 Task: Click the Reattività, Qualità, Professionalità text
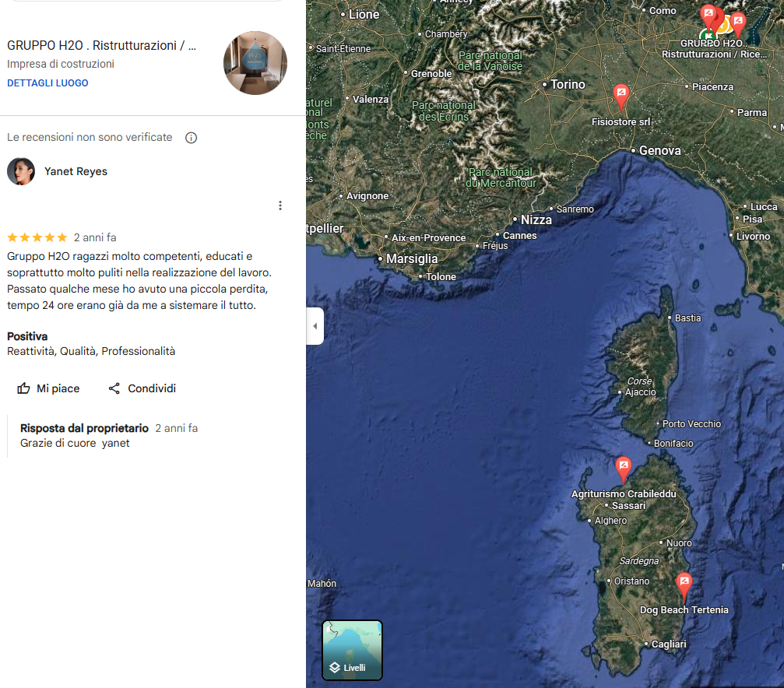[x=91, y=352]
